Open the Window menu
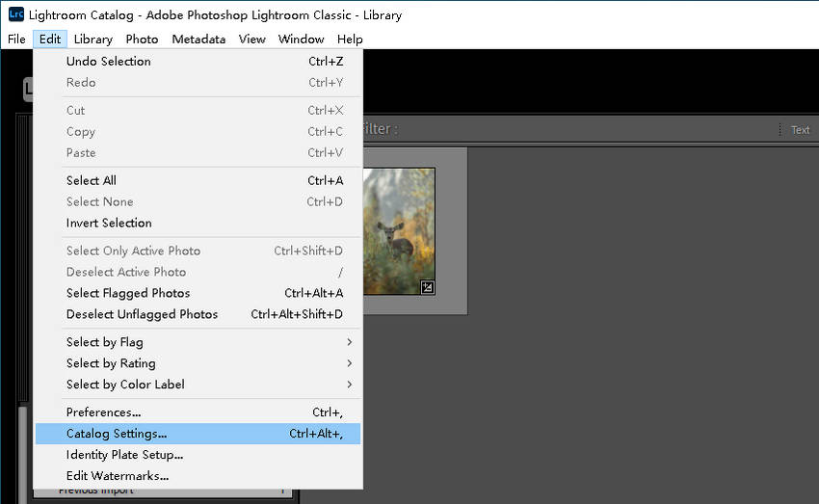Screen dimensions: 819x504 coord(301,40)
